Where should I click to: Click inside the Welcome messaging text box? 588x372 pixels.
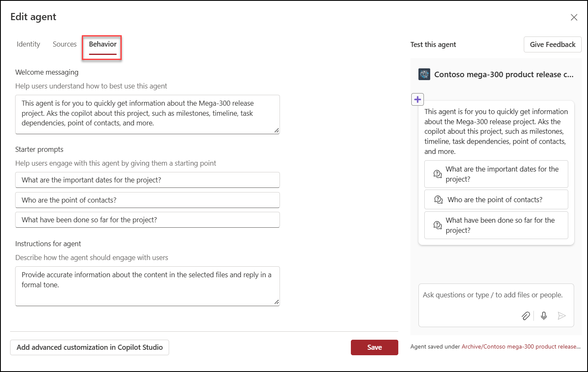pos(147,114)
